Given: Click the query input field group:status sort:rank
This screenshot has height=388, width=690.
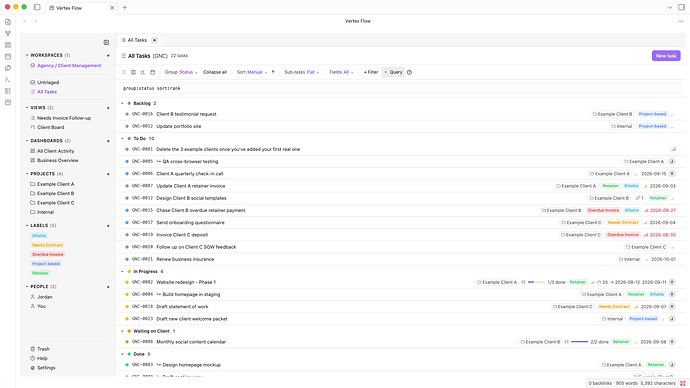Looking at the screenshot, I should click(400, 88).
